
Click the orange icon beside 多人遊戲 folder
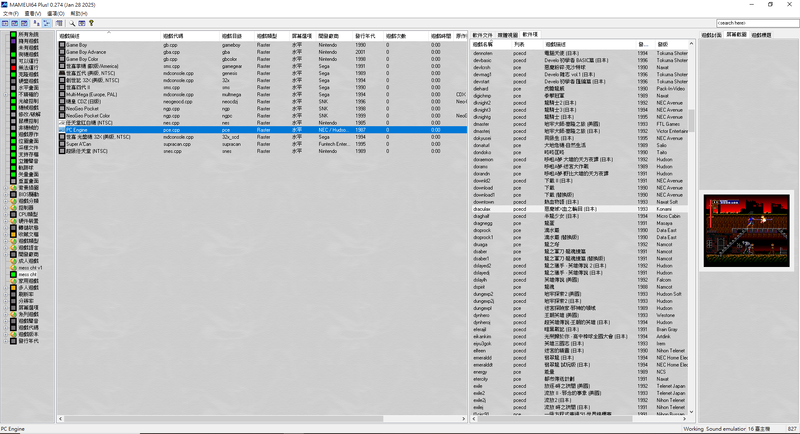point(13,288)
